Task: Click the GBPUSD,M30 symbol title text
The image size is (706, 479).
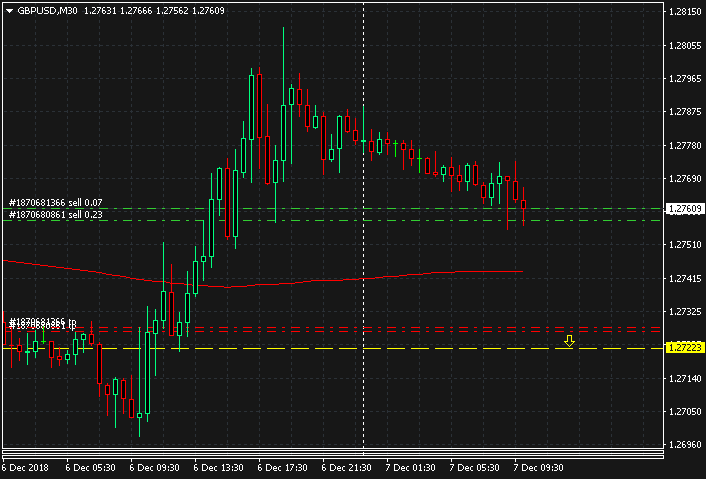Action: (49, 11)
